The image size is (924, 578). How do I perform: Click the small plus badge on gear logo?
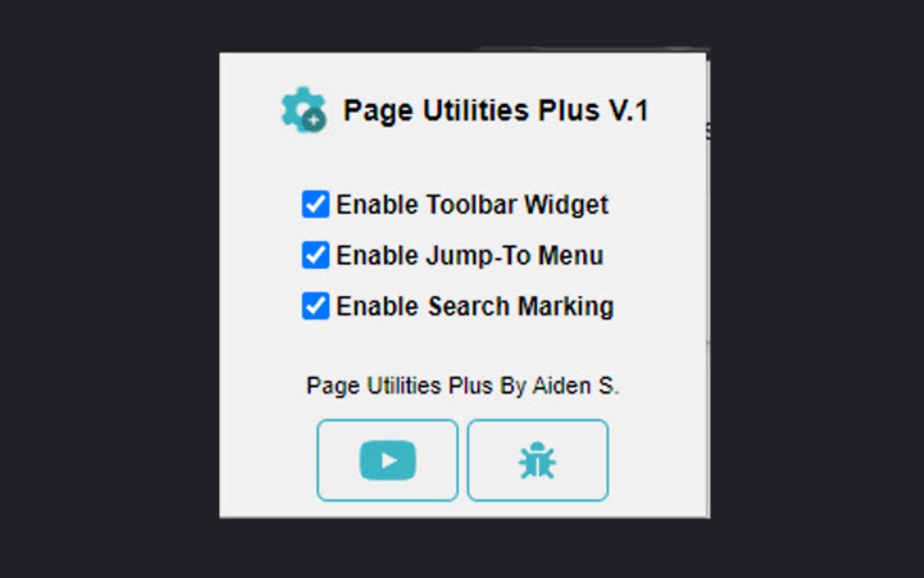click(x=314, y=120)
